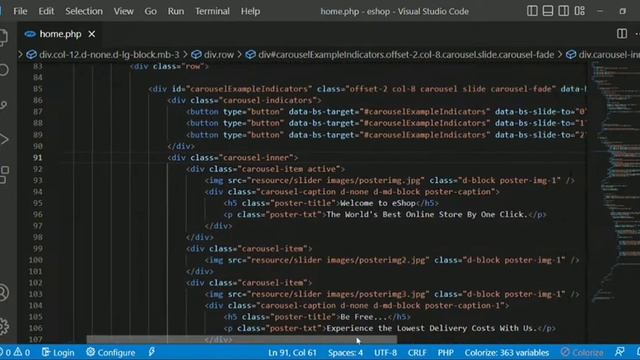Open Explorer in activity bar

3,37
